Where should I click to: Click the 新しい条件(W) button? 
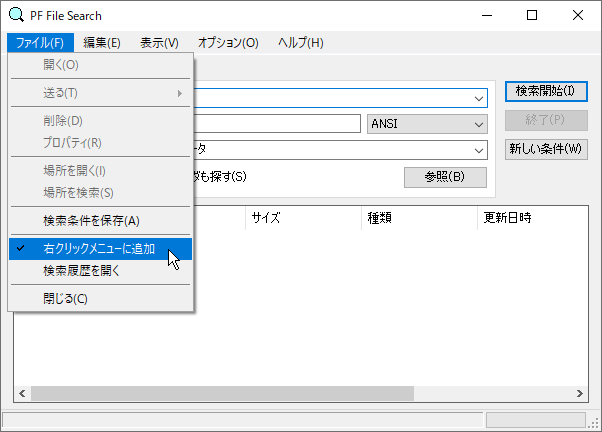tap(546, 149)
